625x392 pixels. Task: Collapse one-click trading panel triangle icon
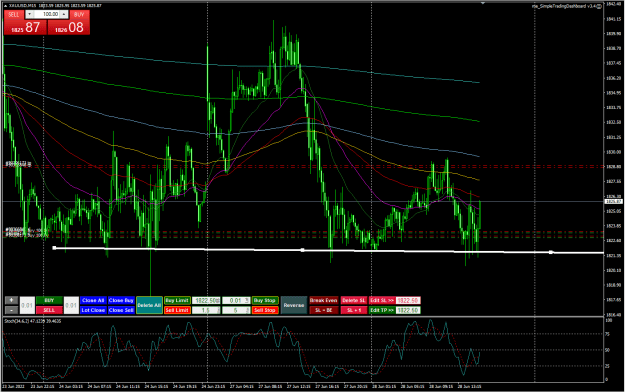6,6
